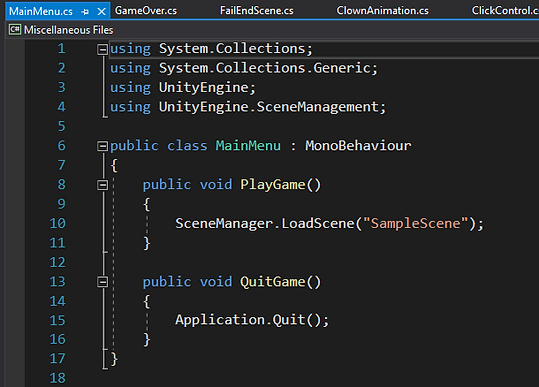Click the 'using UnityEngine;' line
The height and width of the screenshot is (387, 539).
click(x=183, y=87)
